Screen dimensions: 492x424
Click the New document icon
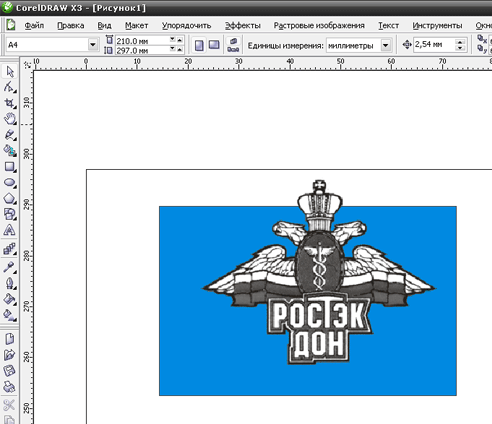point(10,339)
